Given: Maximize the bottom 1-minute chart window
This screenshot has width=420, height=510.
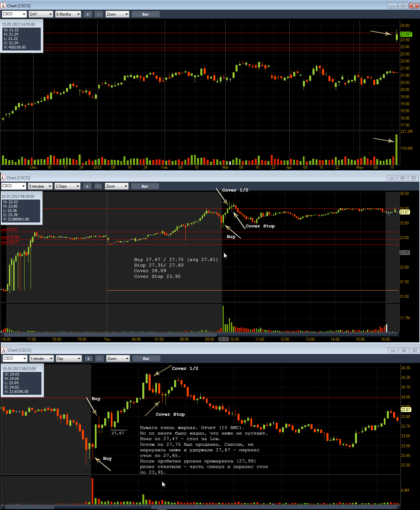Looking at the screenshot, I should pyautogui.click(x=404, y=350).
